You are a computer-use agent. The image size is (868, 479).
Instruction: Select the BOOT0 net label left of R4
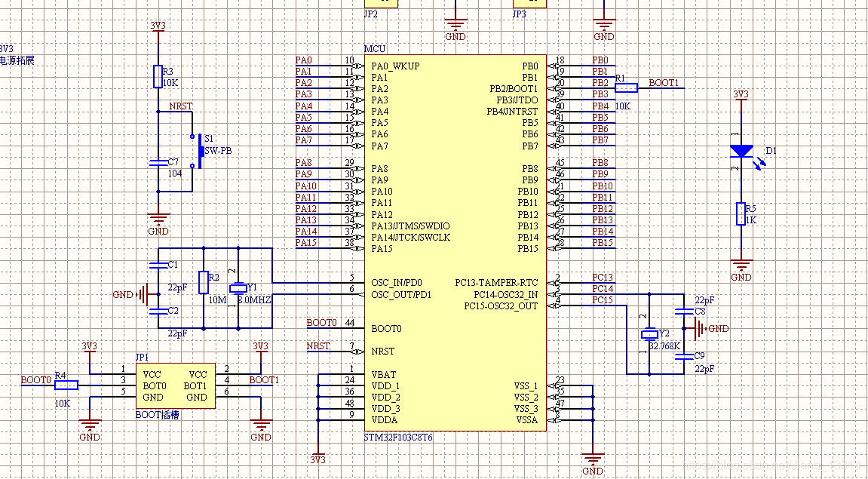click(x=36, y=380)
